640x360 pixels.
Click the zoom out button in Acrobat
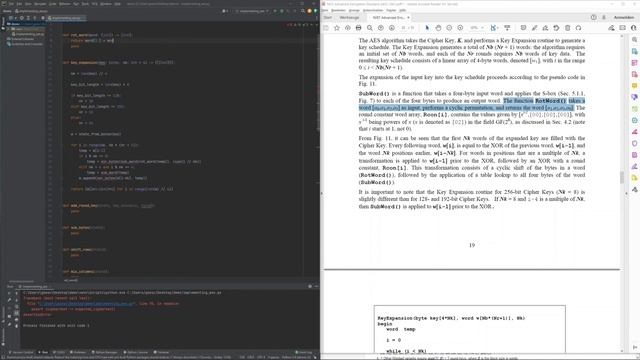tap(449, 28)
